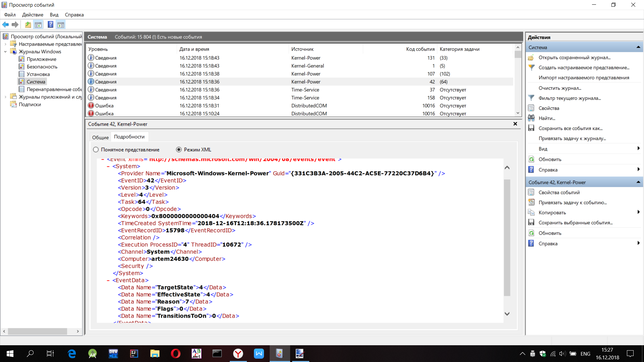Image resolution: width=644 pixels, height=362 pixels.
Task: Click Открыть сохраненный журнал… action
Action: 575,58
